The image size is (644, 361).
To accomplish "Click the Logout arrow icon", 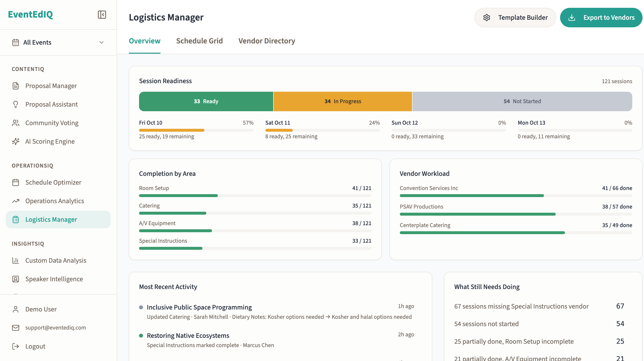I will point(16,346).
